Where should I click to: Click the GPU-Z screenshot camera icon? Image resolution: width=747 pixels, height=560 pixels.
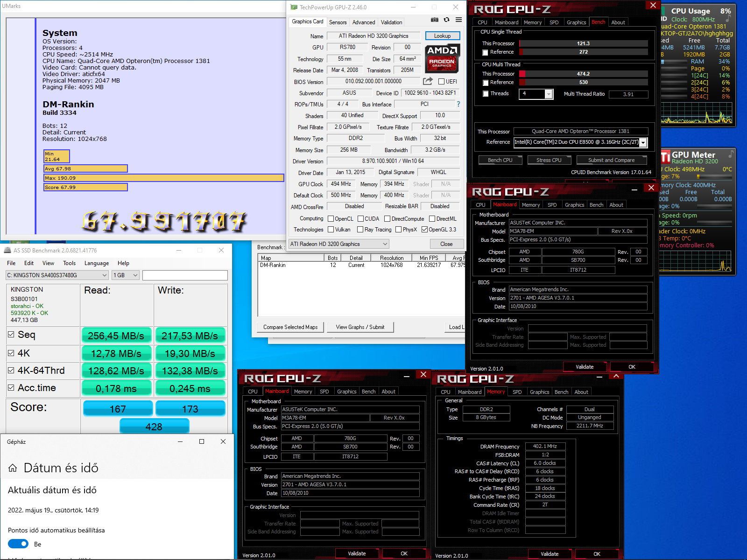[x=435, y=20]
